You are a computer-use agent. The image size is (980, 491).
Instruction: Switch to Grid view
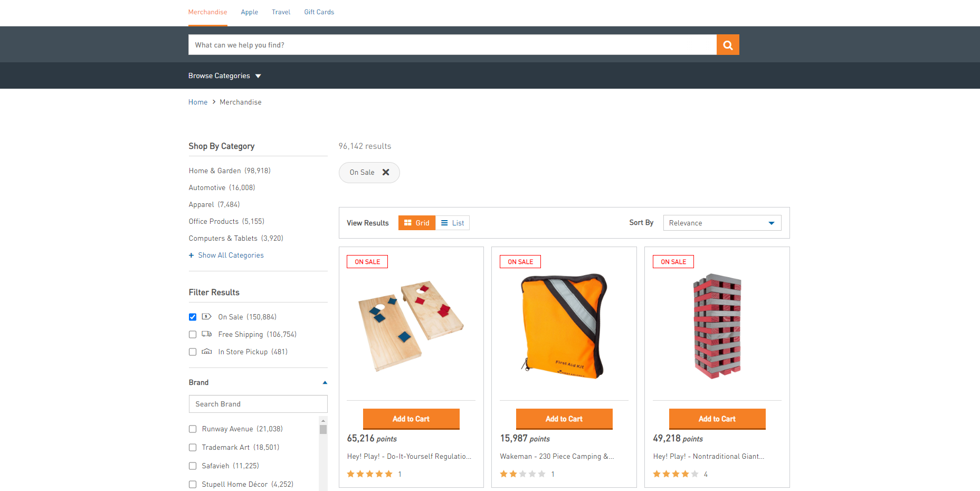click(416, 223)
